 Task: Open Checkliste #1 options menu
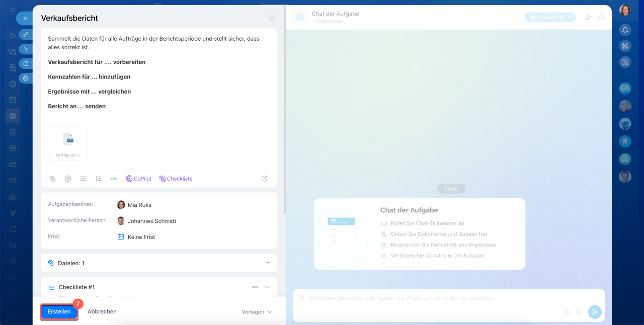click(255, 287)
